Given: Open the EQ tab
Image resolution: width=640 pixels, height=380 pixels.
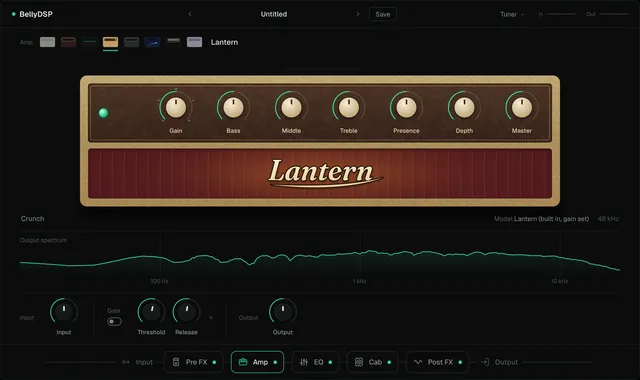Looking at the screenshot, I should pos(315,362).
